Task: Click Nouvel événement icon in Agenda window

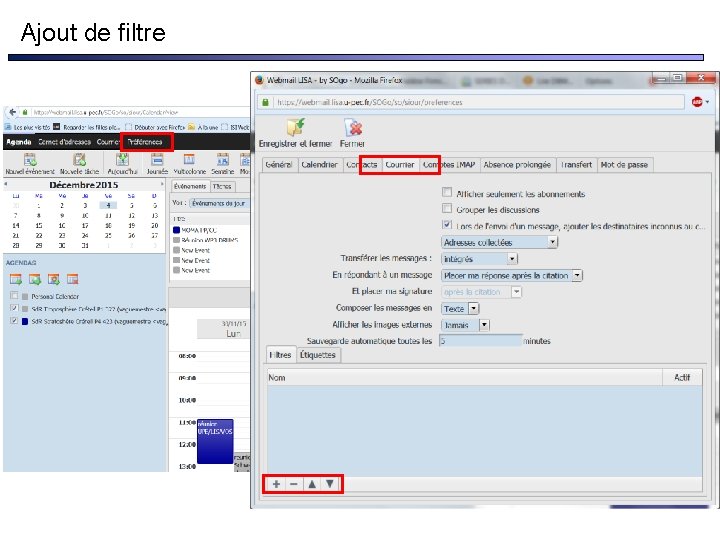Action: (30, 160)
